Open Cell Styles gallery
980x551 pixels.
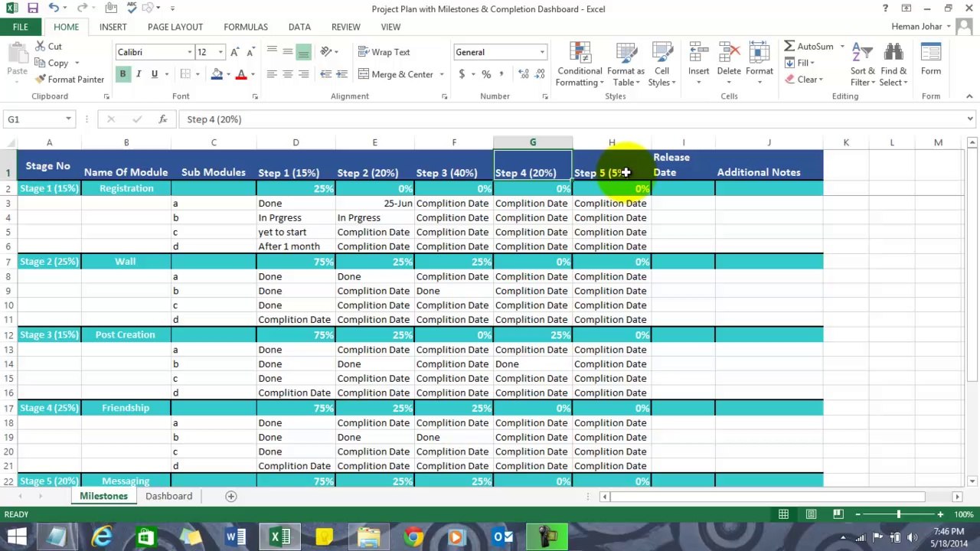point(661,65)
